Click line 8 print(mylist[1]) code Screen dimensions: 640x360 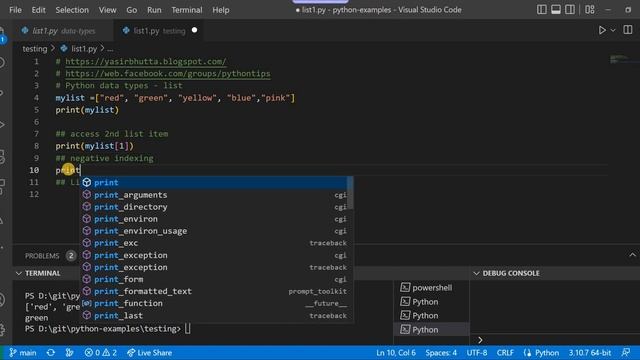[94, 146]
